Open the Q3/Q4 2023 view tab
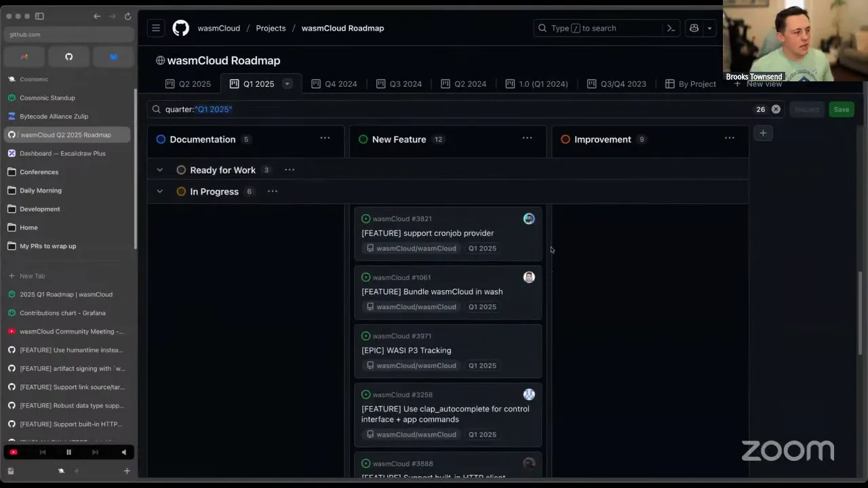The width and height of the screenshot is (868, 488). click(x=616, y=84)
